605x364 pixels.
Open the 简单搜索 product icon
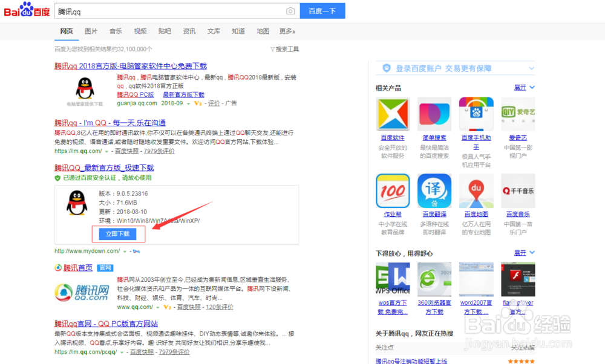click(434, 114)
